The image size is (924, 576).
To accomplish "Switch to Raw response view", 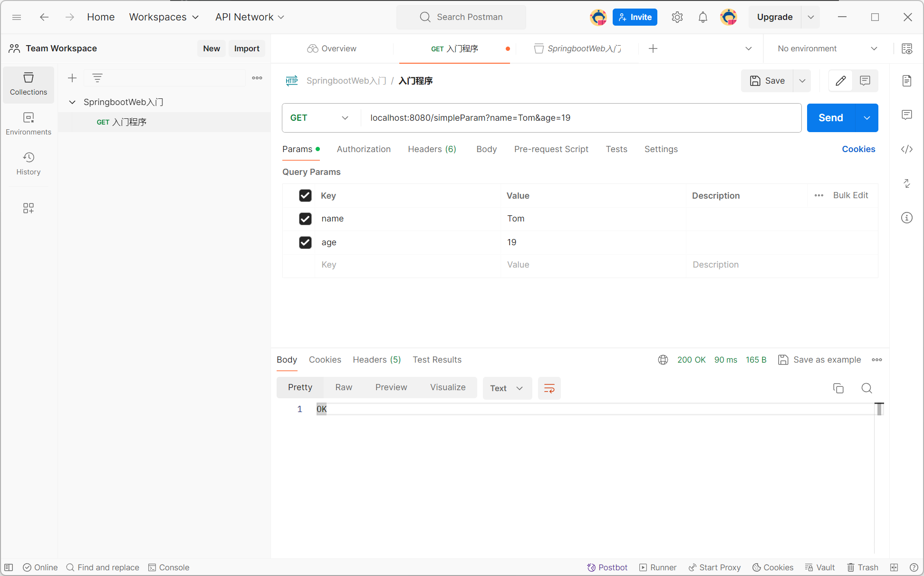I will (x=344, y=387).
